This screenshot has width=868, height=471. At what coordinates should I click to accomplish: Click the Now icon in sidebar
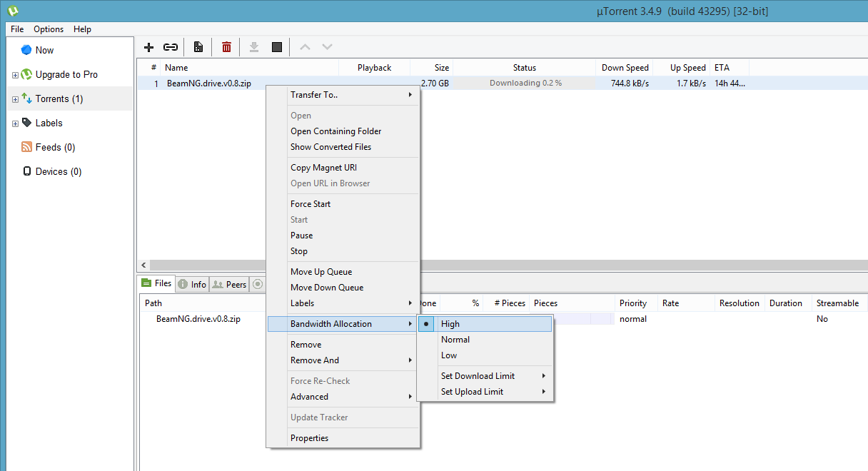(x=26, y=50)
